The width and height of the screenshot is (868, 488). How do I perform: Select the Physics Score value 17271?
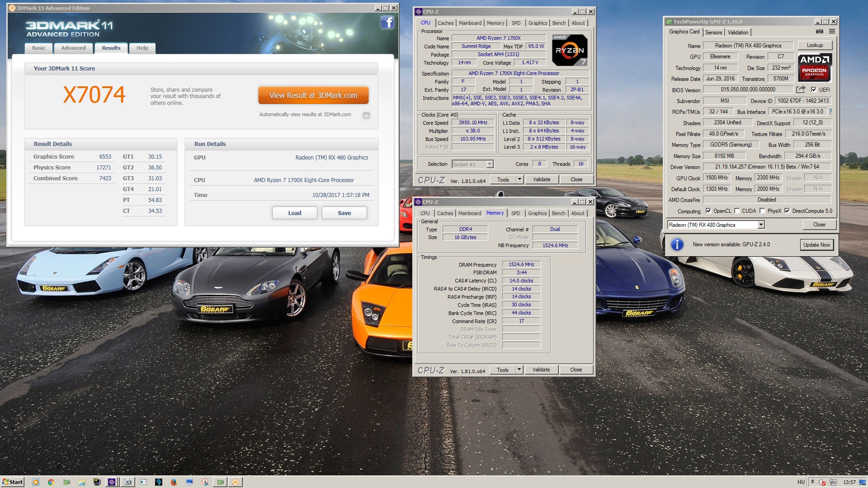click(x=104, y=168)
